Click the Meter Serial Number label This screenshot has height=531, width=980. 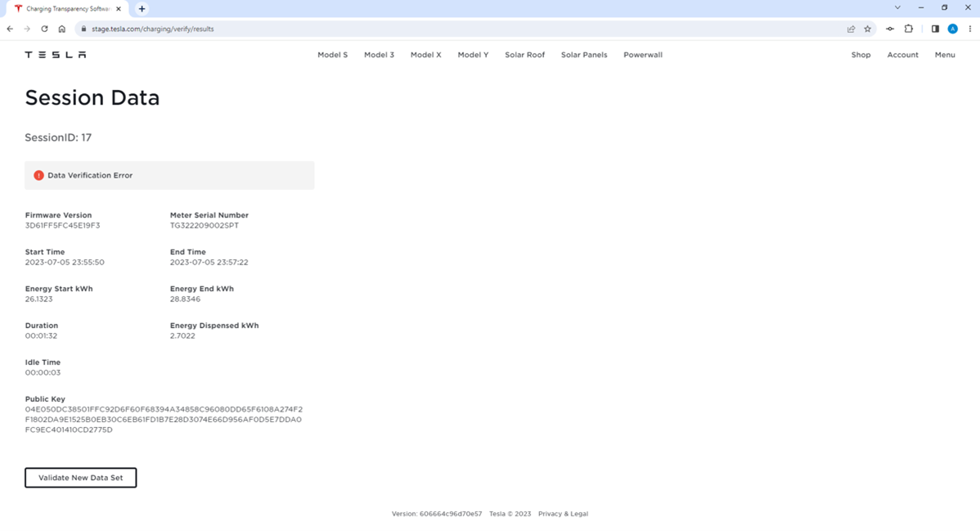pyautogui.click(x=209, y=215)
